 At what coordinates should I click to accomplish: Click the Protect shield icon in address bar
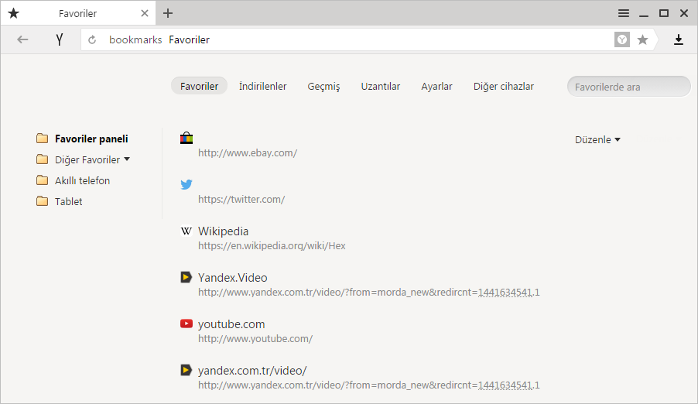(622, 40)
